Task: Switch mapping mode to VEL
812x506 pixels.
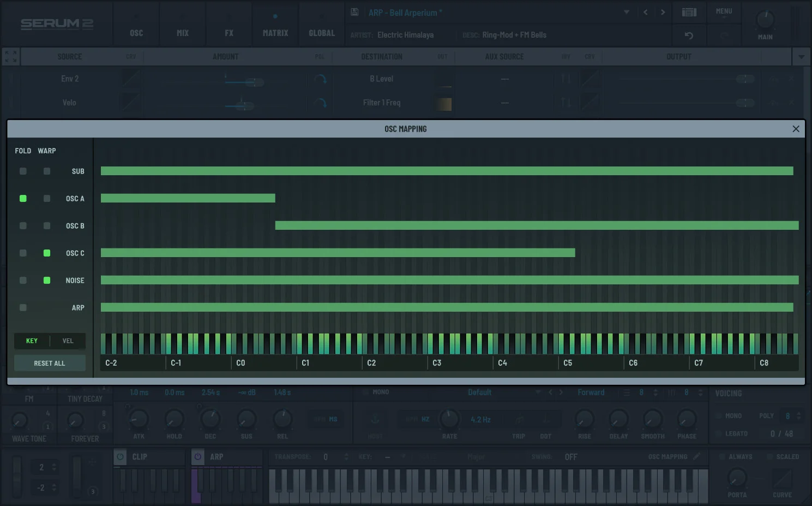Action: coord(68,341)
